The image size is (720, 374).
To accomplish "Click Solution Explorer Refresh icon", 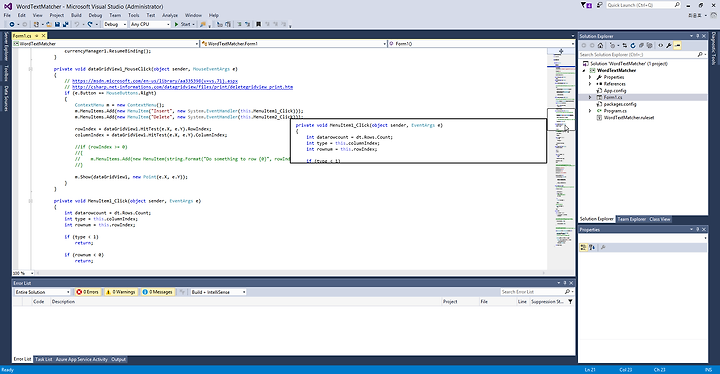I will coord(633,45).
